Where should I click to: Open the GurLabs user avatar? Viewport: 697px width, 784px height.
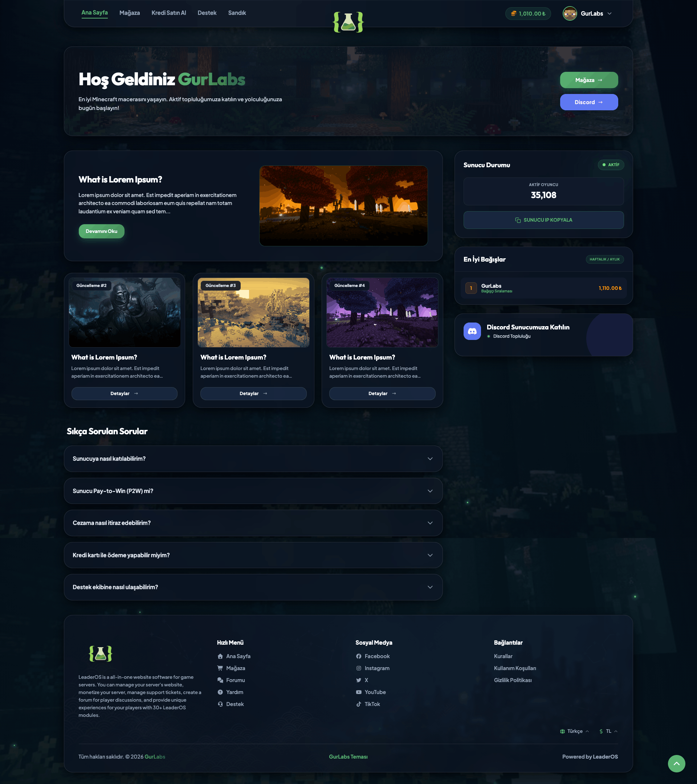pyautogui.click(x=570, y=13)
